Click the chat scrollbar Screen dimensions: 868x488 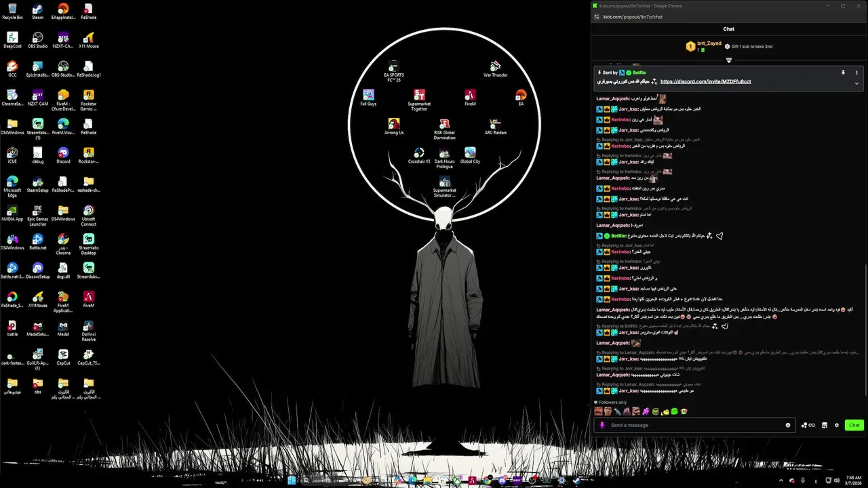pyautogui.click(x=865, y=329)
